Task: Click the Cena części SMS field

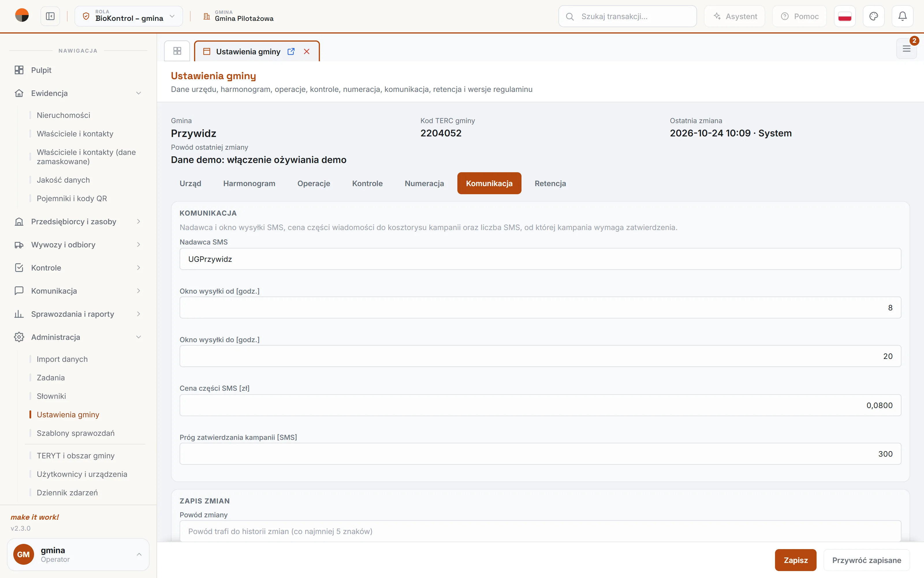Action: tap(540, 405)
